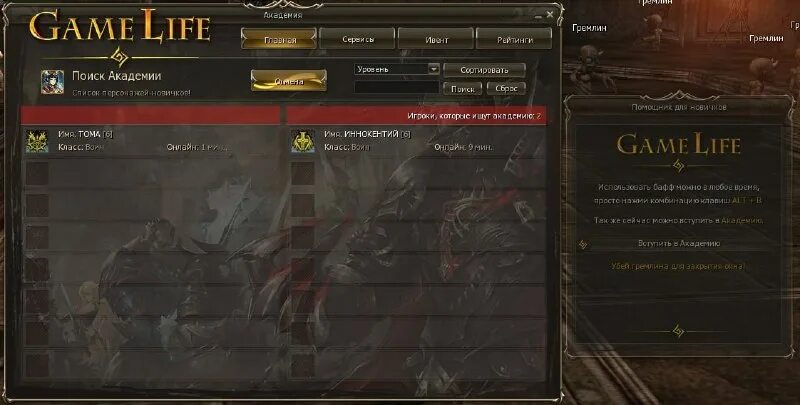Click the diamond ornament under the Game Life logo
The height and width of the screenshot is (405, 800).
(x=120, y=57)
